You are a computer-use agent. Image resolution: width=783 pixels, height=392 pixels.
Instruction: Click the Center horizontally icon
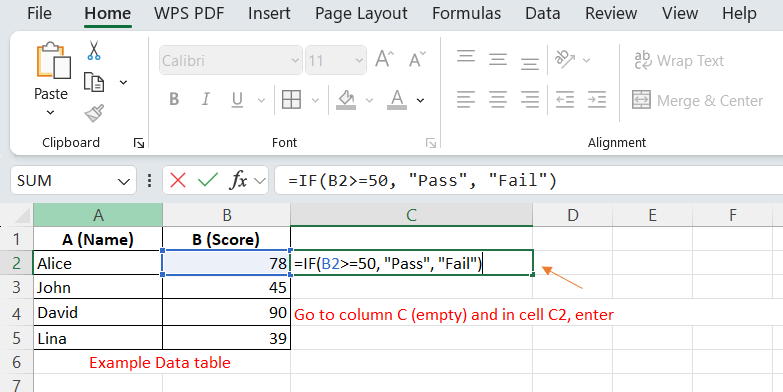[498, 100]
